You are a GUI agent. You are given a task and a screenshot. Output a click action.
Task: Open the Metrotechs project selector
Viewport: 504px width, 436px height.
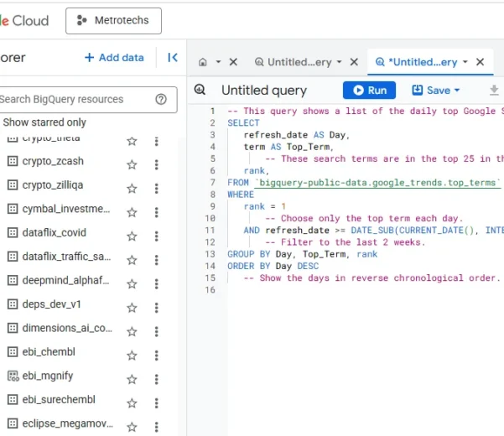pos(113,21)
